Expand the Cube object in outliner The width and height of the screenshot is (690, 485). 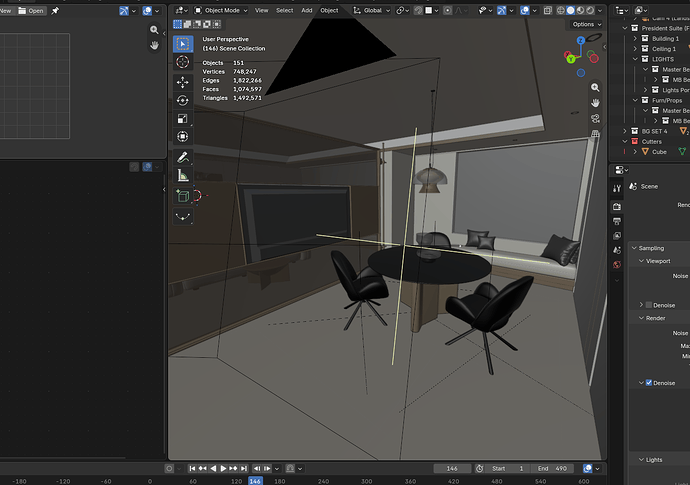(x=635, y=152)
